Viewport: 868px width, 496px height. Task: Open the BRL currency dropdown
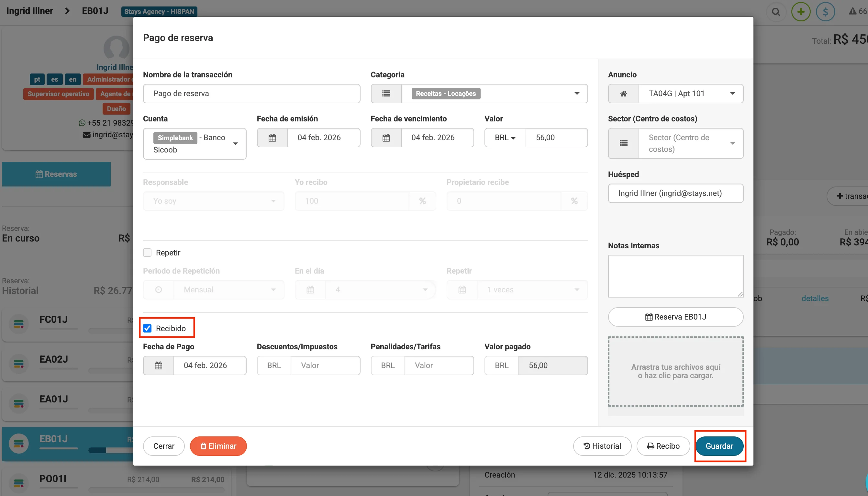505,138
